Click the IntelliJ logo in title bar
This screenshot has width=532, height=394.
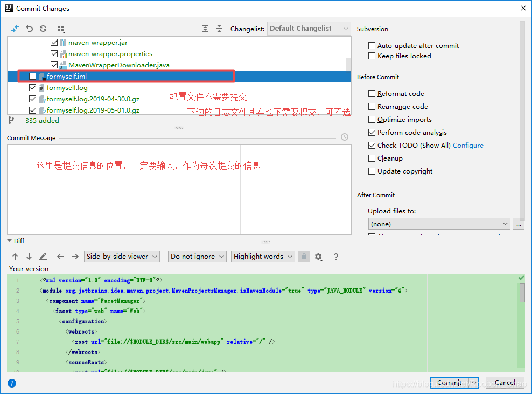coord(9,8)
